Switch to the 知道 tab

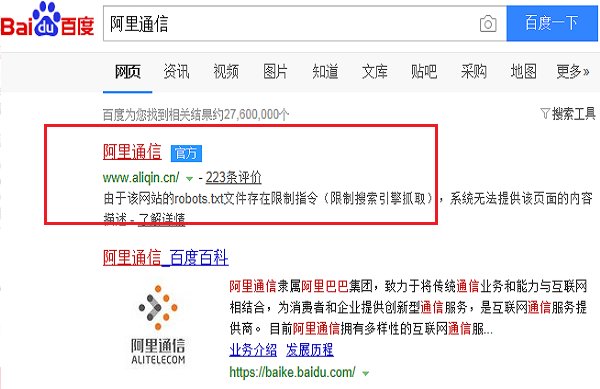tap(325, 72)
